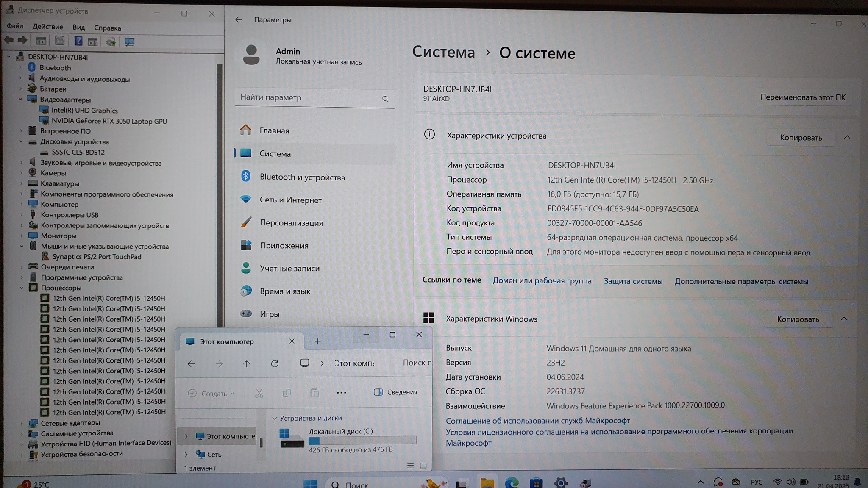
Task: Click the Explorer three-dots more options icon
Action: coord(341,393)
